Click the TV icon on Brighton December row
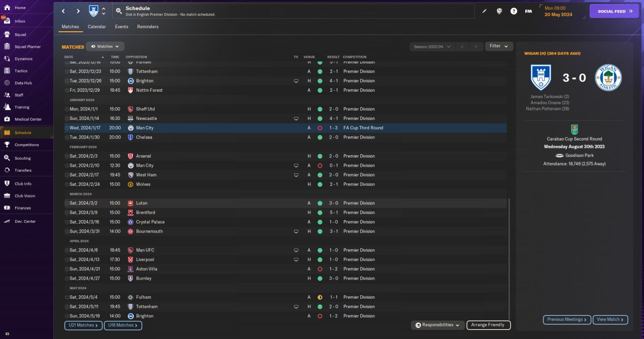 [x=296, y=81]
